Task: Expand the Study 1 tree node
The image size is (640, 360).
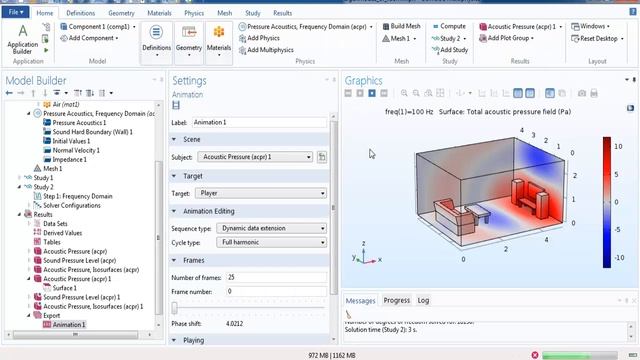Action: pyautogui.click(x=19, y=178)
